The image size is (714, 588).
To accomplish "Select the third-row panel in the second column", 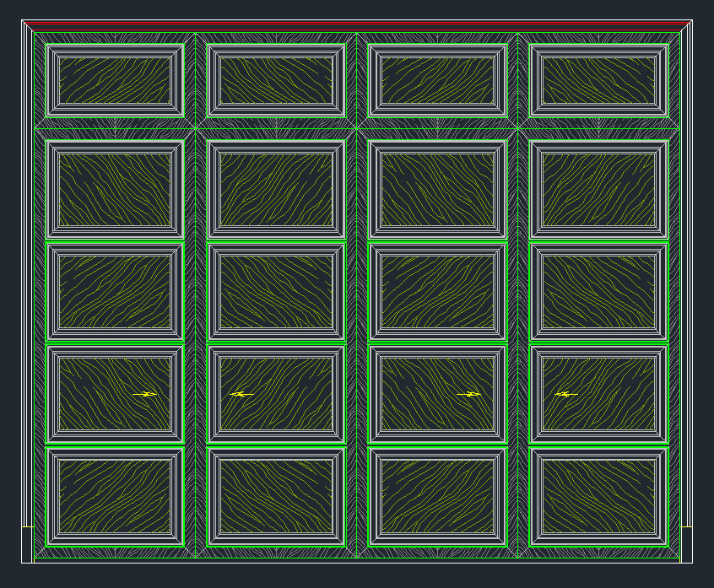I will coord(277,292).
